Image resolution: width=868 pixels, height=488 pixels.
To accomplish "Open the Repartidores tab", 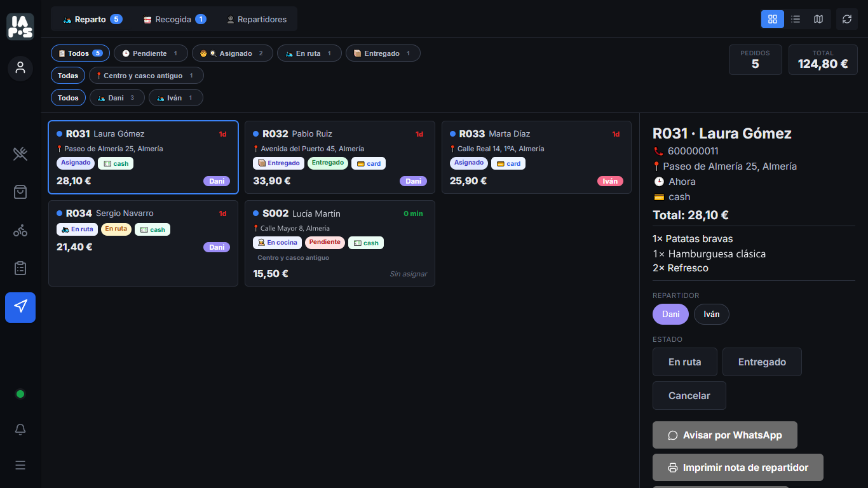I will click(257, 19).
